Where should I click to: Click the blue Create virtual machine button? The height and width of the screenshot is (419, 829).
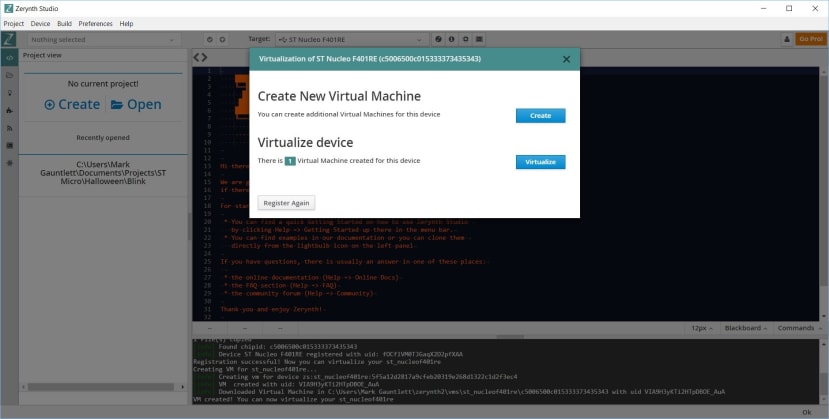point(540,116)
